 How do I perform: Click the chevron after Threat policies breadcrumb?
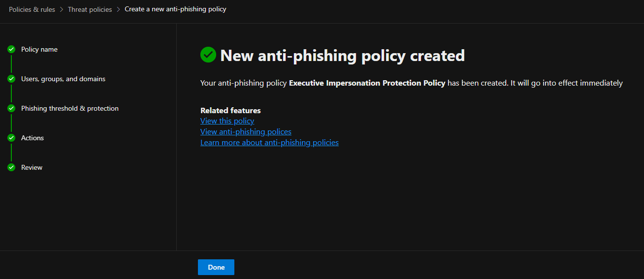(x=118, y=9)
